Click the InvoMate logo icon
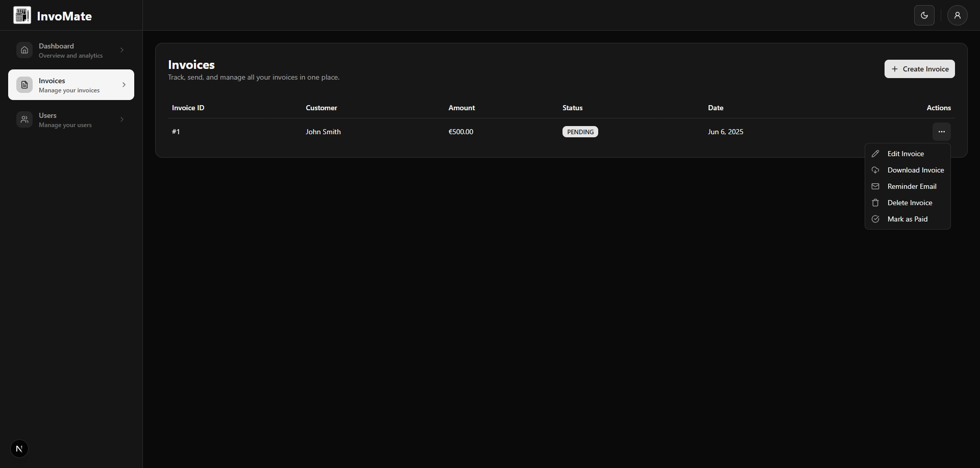The height and width of the screenshot is (468, 980). click(x=22, y=15)
